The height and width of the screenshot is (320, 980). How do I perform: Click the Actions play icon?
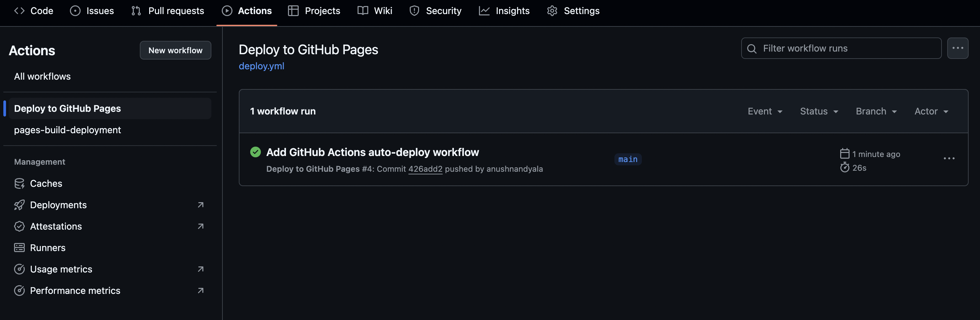click(x=227, y=11)
